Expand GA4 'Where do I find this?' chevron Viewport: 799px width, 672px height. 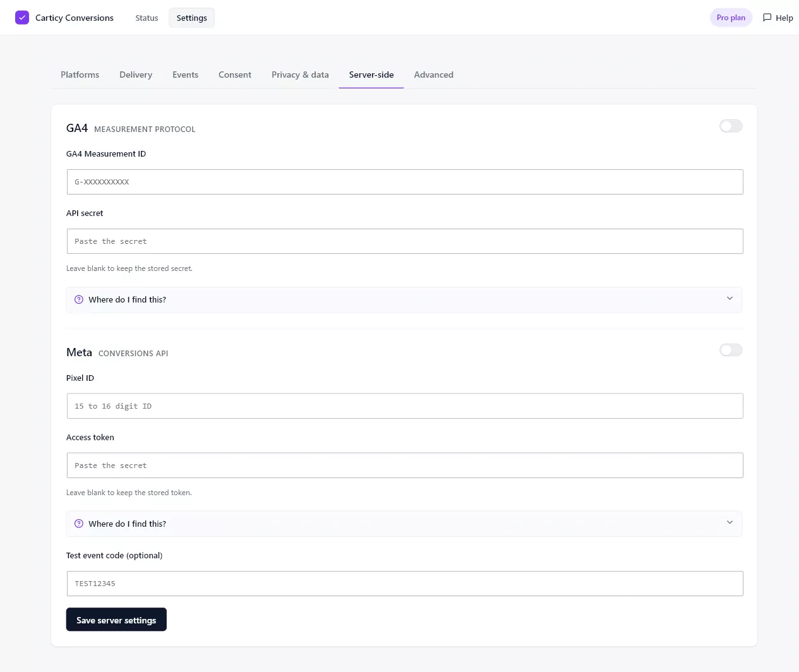[730, 299]
